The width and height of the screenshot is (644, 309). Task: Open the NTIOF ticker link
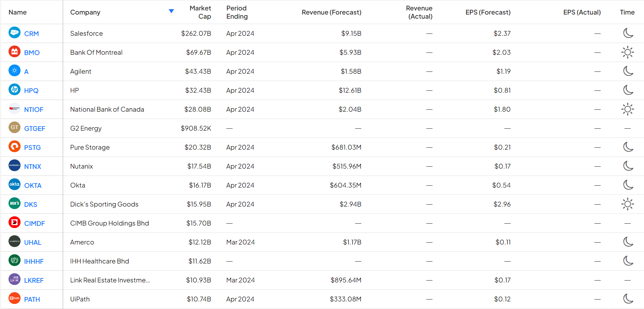pos(34,109)
